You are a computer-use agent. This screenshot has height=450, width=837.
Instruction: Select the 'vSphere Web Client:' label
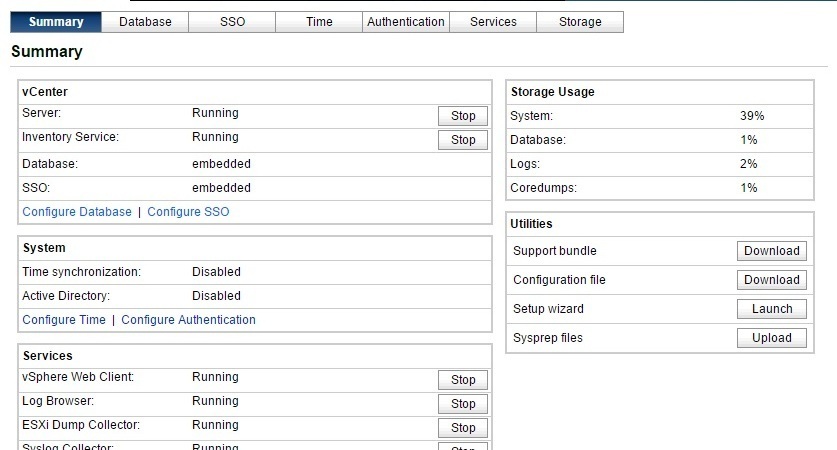click(x=78, y=377)
